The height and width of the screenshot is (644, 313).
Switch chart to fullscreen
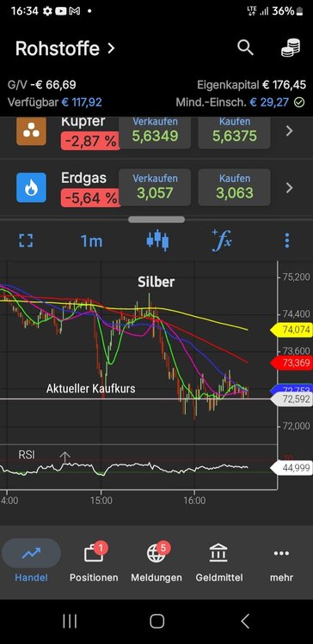click(26, 240)
